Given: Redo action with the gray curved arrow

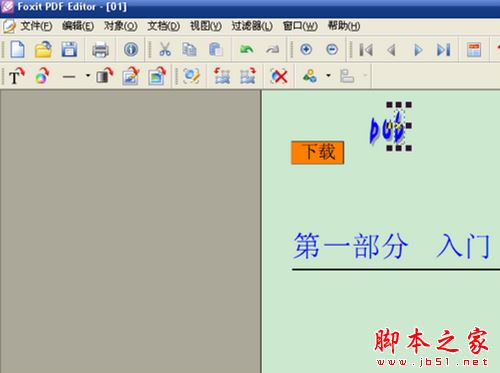Looking at the screenshot, I should tap(272, 50).
